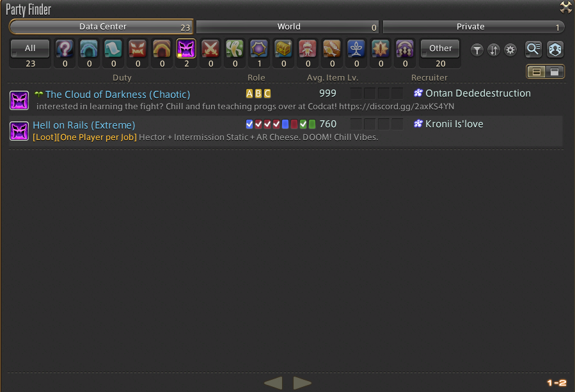Select the Treasure Hunt chest category icon
575x392 pixels.
(283, 49)
